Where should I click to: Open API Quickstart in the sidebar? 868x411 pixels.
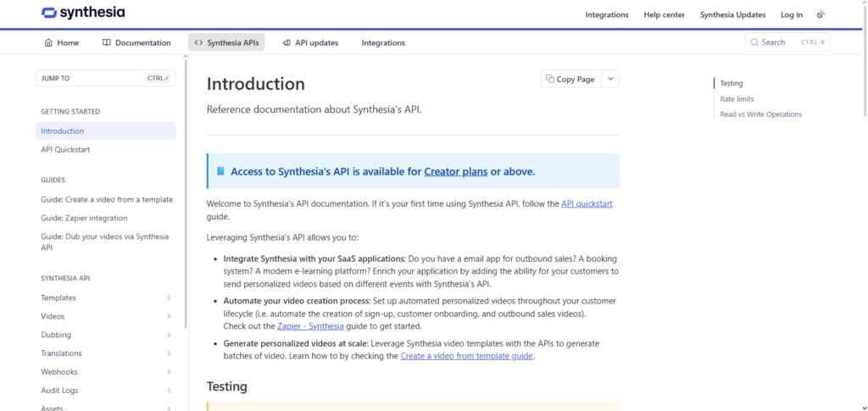coord(65,149)
